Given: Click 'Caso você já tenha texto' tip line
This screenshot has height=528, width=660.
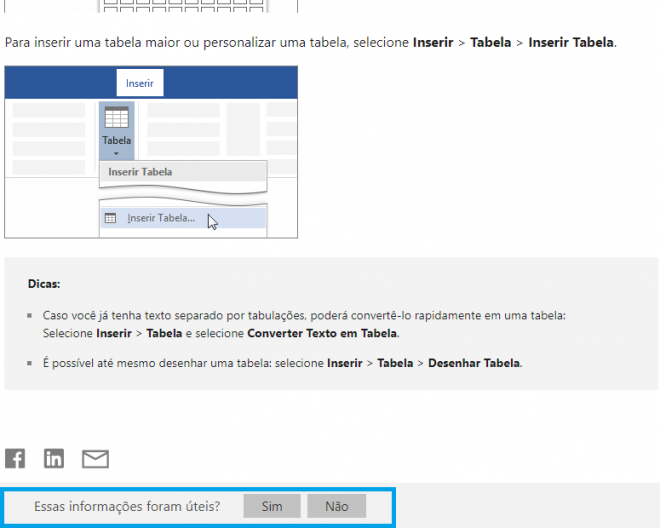Looking at the screenshot, I should 304,324.
